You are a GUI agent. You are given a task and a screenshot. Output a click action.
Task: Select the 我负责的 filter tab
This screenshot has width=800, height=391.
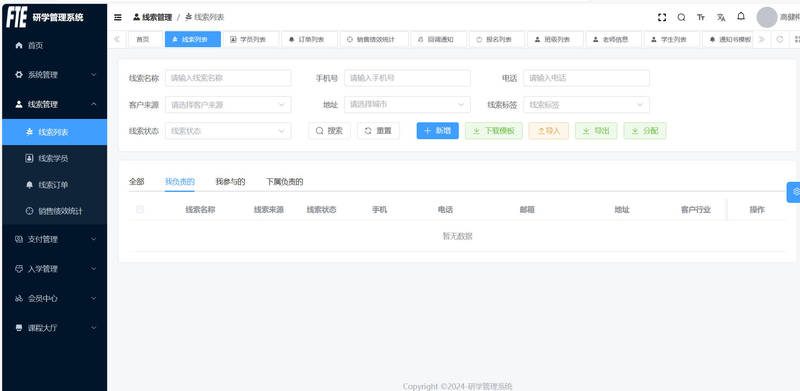pos(180,181)
